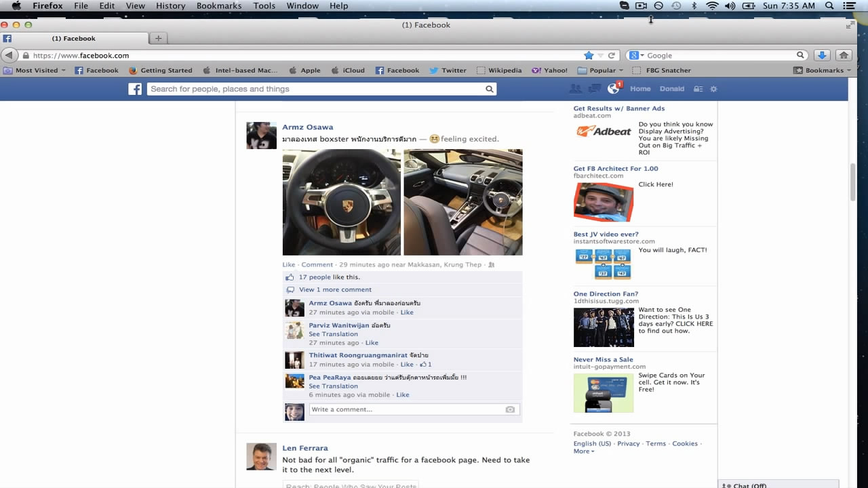Open notifications globe with red badge
Screen dimensions: 868x488
click(614, 88)
